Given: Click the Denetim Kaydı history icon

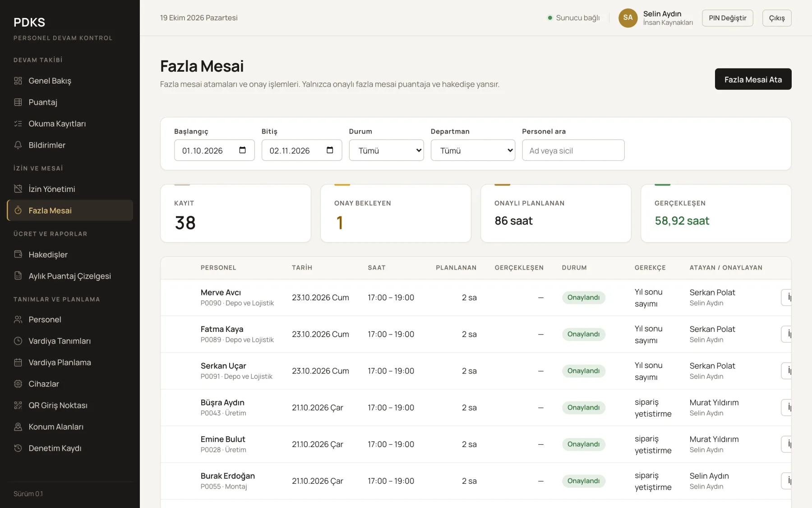Looking at the screenshot, I should coord(18,448).
